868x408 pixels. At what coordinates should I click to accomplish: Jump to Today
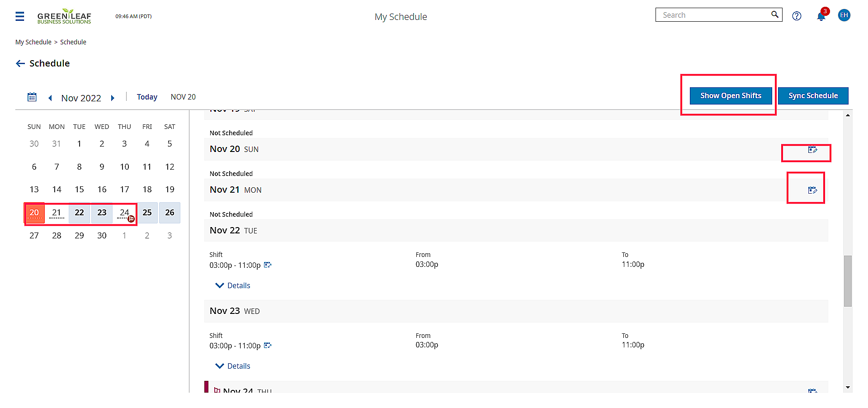[x=147, y=97]
